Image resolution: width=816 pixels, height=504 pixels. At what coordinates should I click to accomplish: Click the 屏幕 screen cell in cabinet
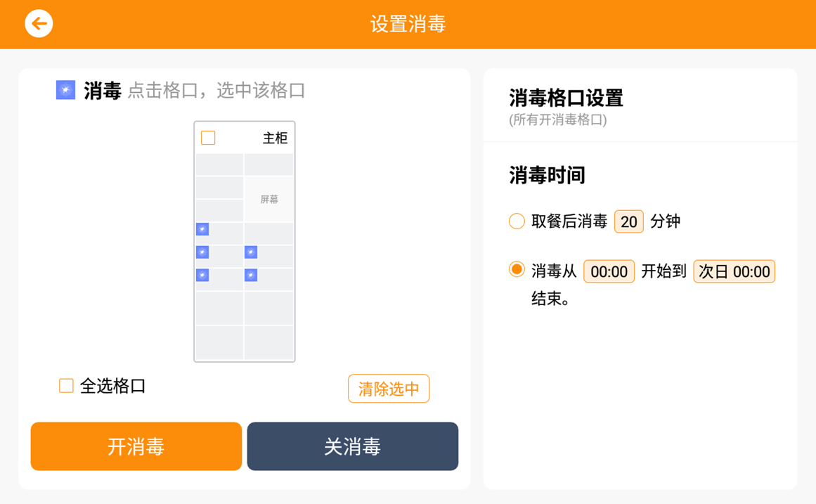click(268, 200)
